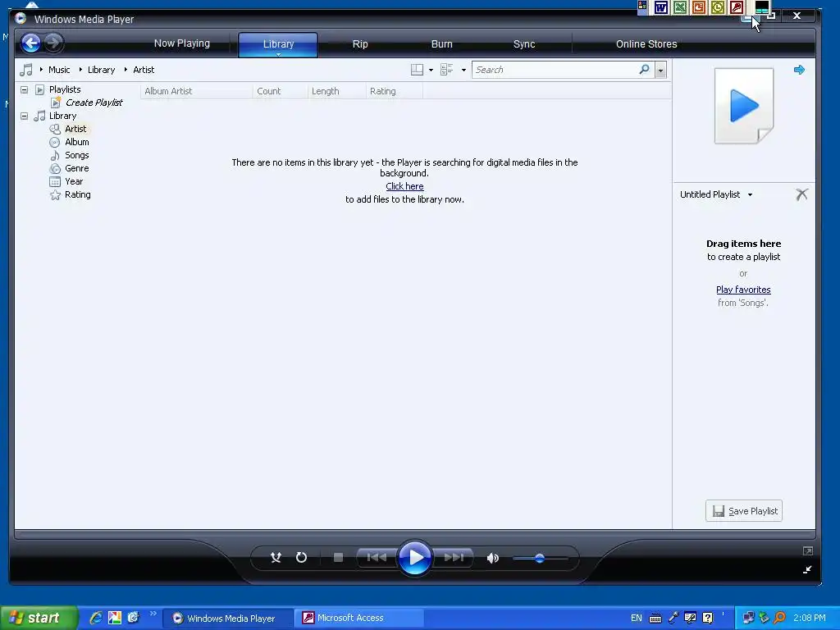The image size is (840, 630).
Task: Click the layout options icon
Action: [x=417, y=70]
